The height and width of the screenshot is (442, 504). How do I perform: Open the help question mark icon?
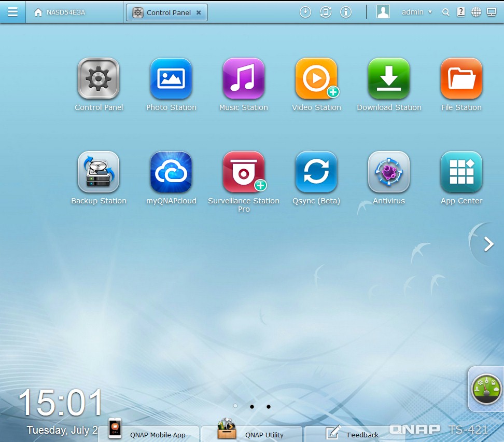tap(460, 12)
